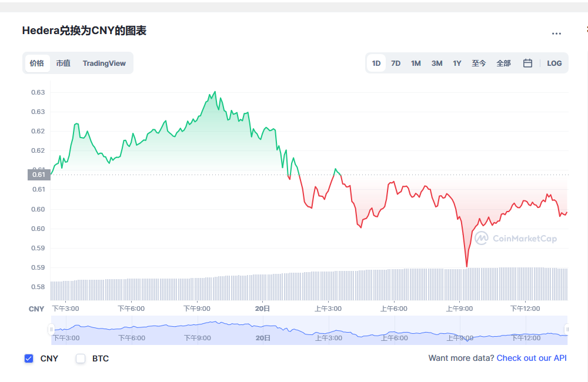The height and width of the screenshot is (382, 588).
Task: Open the three-dot more options menu
Action: (556, 33)
